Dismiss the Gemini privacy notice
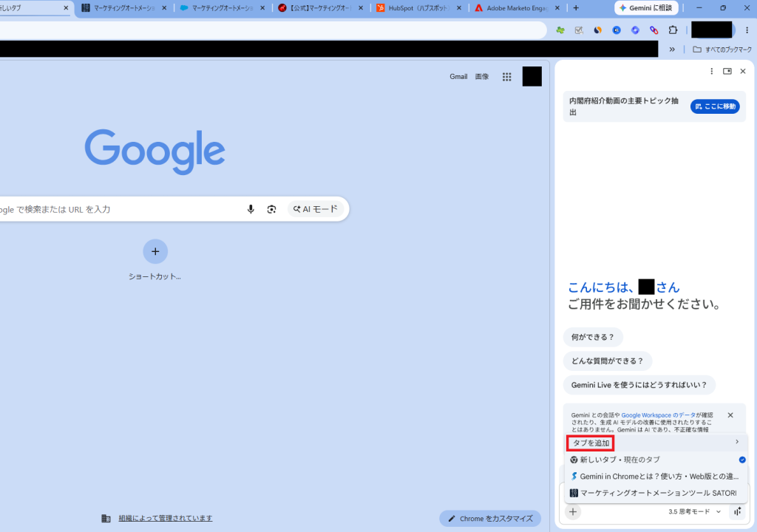Viewport: 757px width, 532px height. point(730,415)
